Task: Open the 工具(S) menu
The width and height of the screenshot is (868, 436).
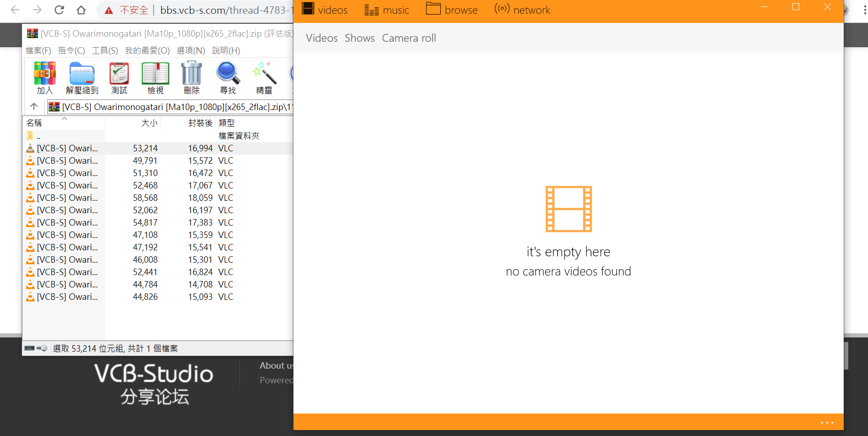Action: [x=105, y=50]
